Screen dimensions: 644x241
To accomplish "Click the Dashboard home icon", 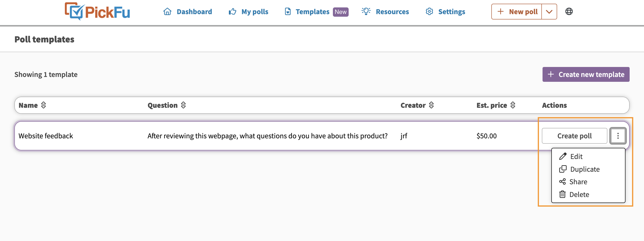I will click(x=167, y=12).
